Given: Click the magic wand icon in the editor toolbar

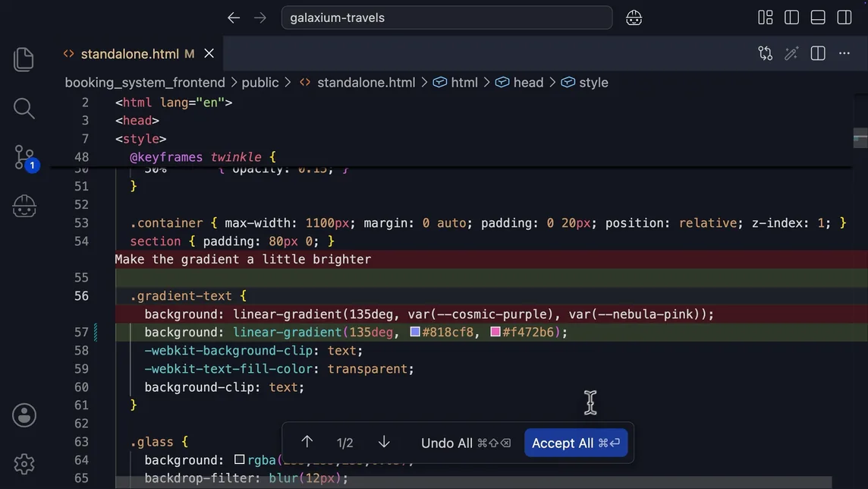Looking at the screenshot, I should click(791, 53).
